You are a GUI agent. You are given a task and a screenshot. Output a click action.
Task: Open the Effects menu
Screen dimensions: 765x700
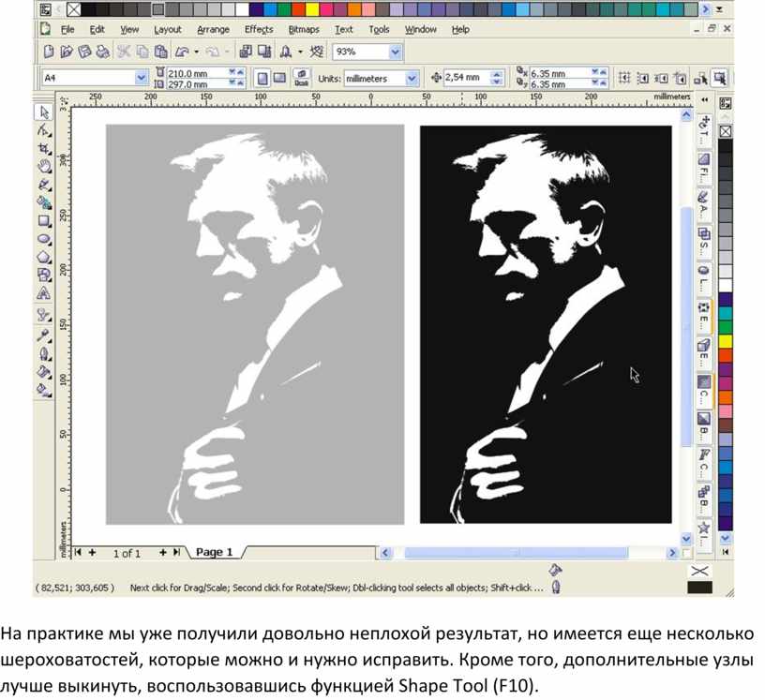(x=259, y=29)
